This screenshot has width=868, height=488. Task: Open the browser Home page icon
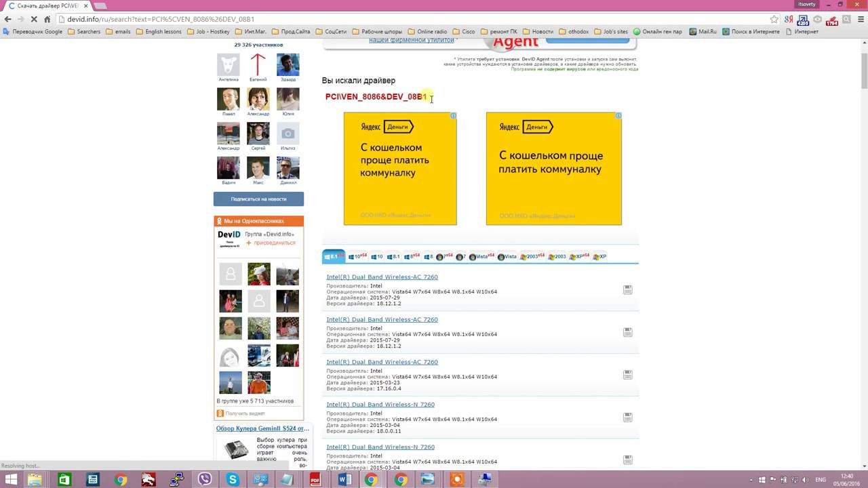click(x=47, y=19)
